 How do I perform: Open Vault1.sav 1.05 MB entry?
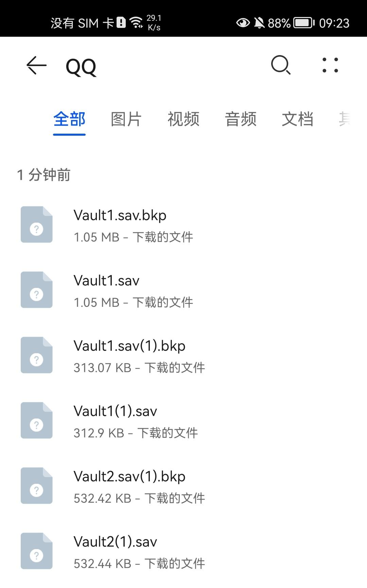point(183,290)
